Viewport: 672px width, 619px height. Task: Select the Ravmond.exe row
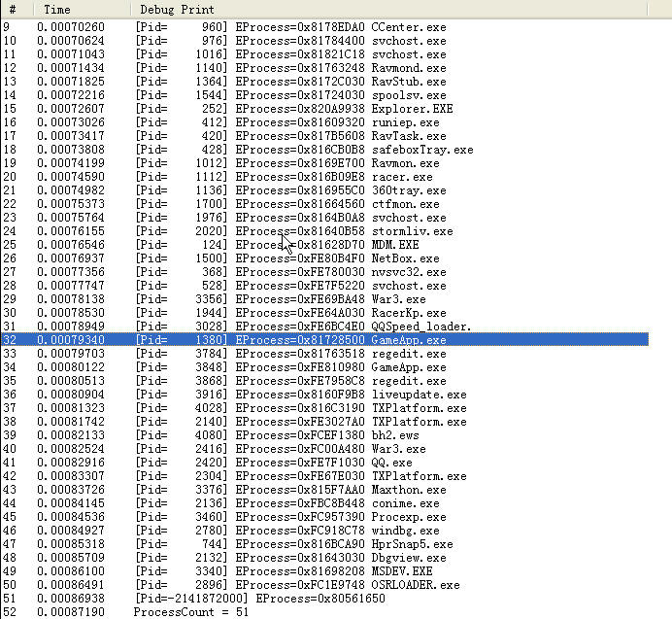tap(325, 68)
